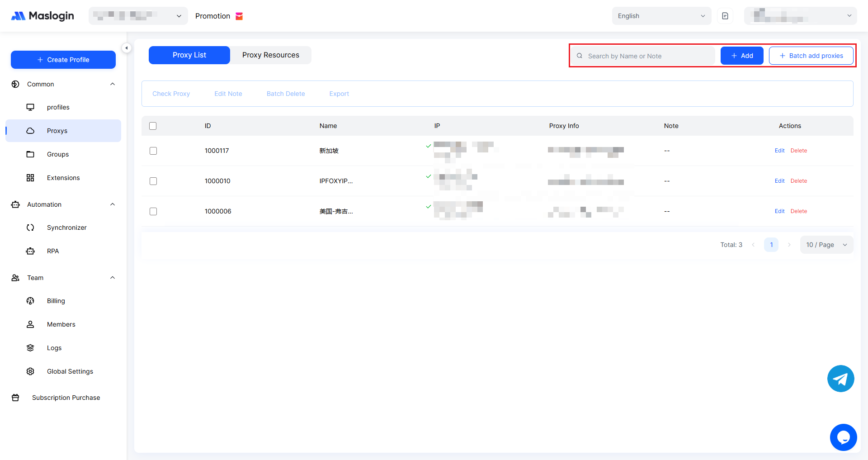Select the checkbox for proxy 1000117
868x460 pixels.
(x=153, y=151)
